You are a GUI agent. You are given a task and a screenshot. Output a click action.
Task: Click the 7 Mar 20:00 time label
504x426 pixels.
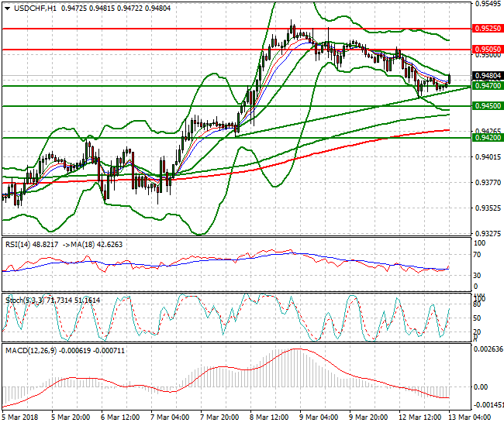point(219,417)
